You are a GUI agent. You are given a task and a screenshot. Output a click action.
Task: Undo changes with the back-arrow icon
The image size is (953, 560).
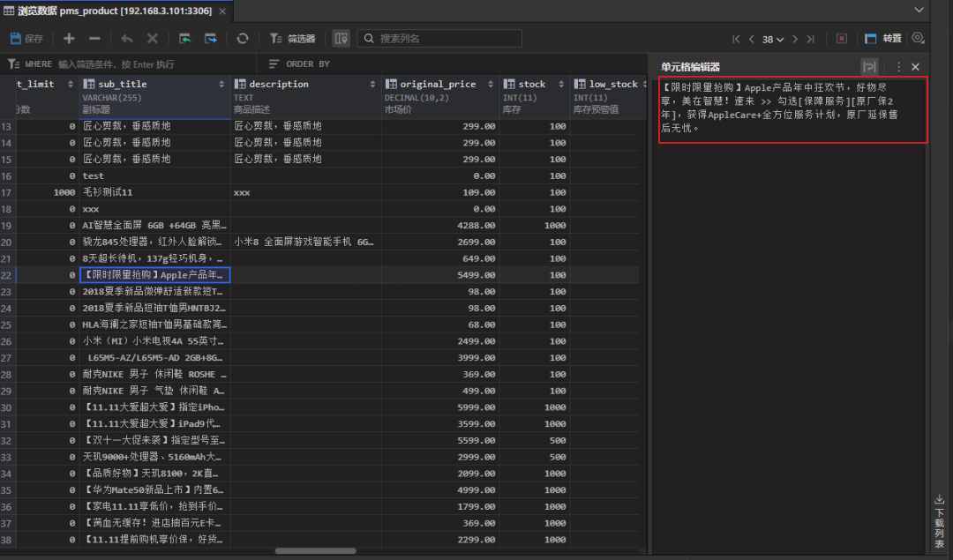(x=127, y=38)
